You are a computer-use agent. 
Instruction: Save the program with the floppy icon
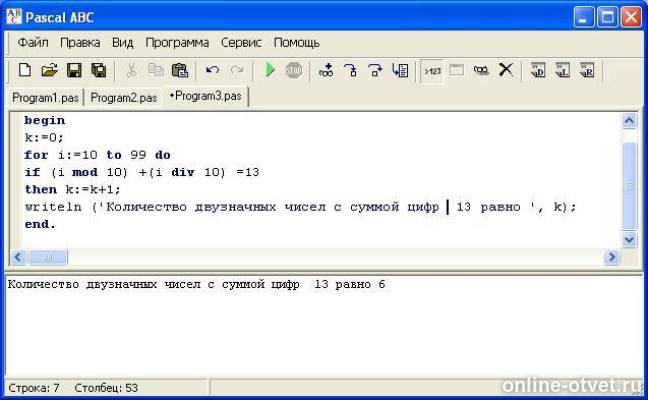[74, 70]
